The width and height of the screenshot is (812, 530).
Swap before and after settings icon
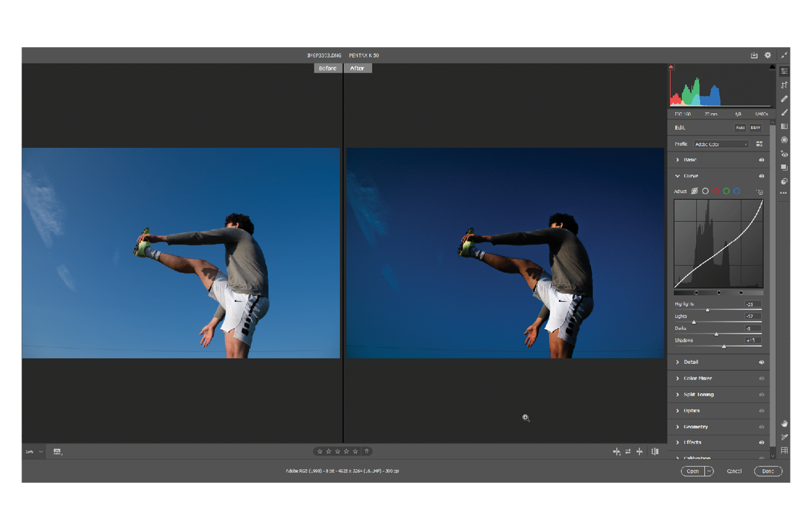click(x=628, y=451)
